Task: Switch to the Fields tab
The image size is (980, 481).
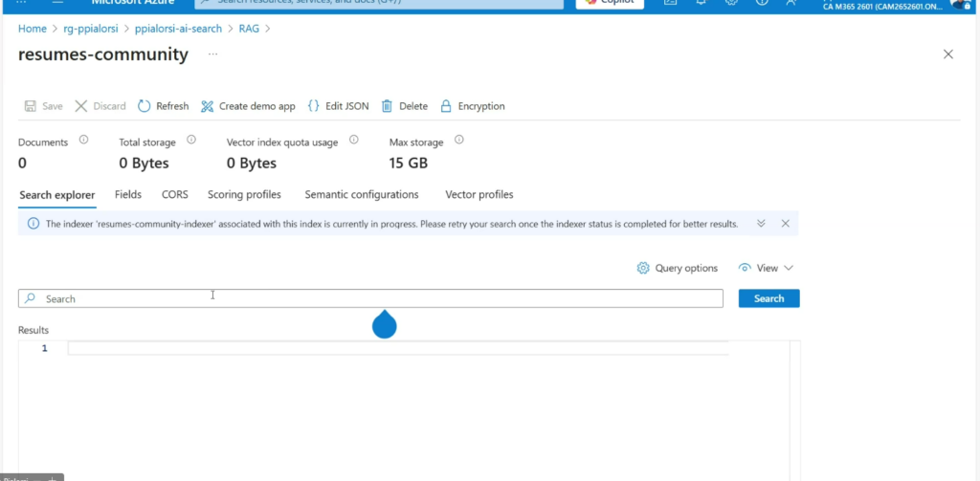Action: point(128,195)
